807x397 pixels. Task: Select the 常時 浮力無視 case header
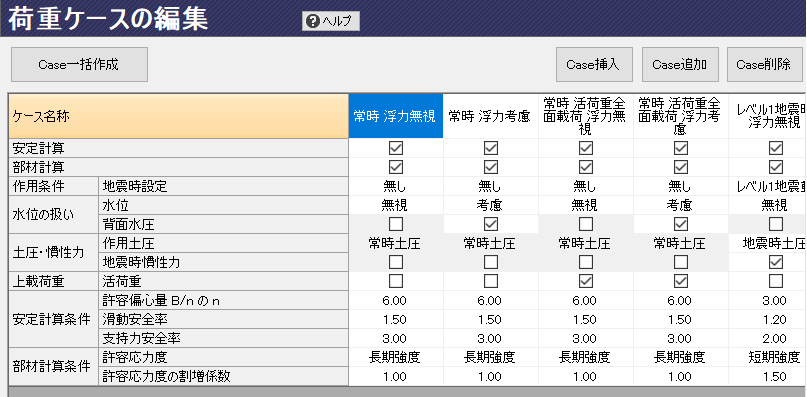(x=395, y=116)
